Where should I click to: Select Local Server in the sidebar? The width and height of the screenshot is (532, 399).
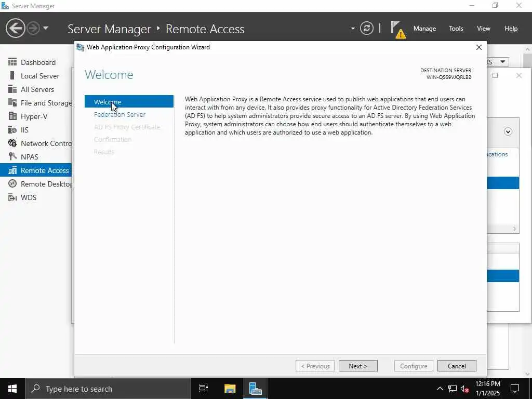pos(36,76)
